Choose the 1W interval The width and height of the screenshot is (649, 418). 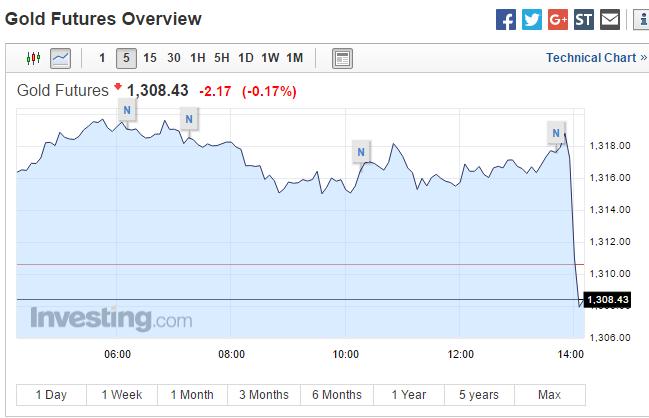pyautogui.click(x=270, y=58)
